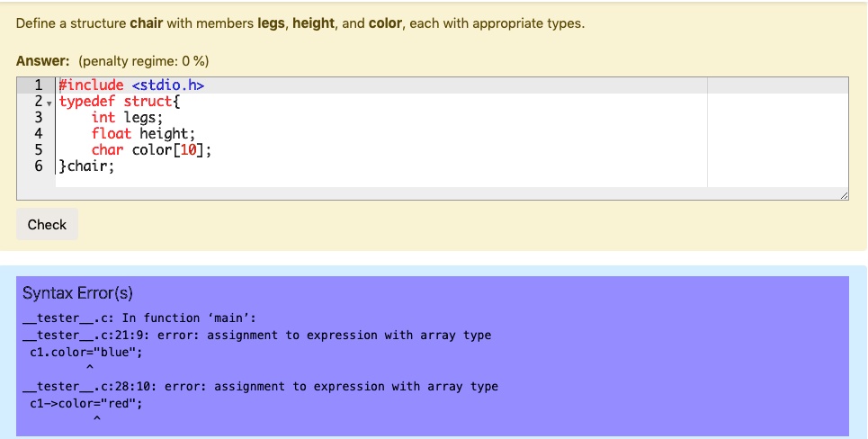Click the Check button
Viewport: 868px width, 439px height.
coord(47,225)
